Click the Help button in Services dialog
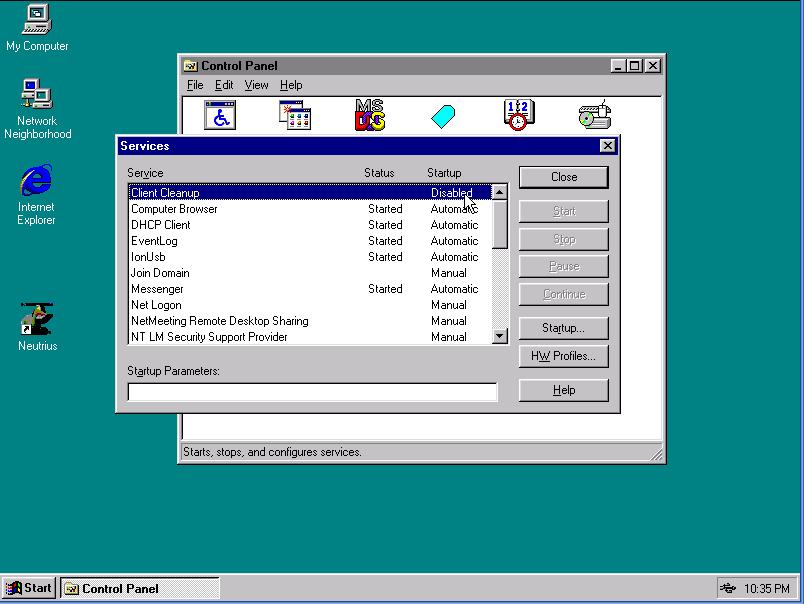804x604 pixels. (564, 390)
